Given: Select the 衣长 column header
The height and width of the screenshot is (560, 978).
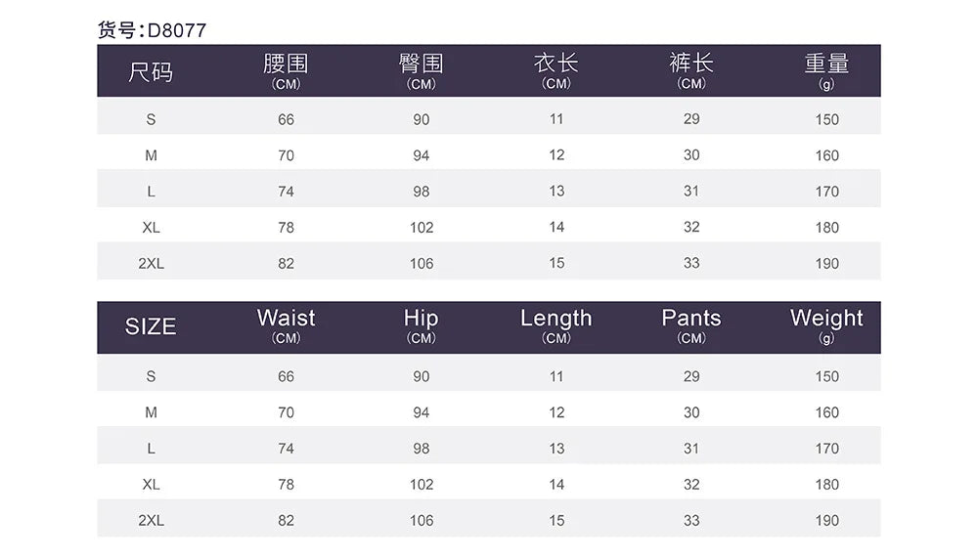Looking at the screenshot, I should pos(556,71).
